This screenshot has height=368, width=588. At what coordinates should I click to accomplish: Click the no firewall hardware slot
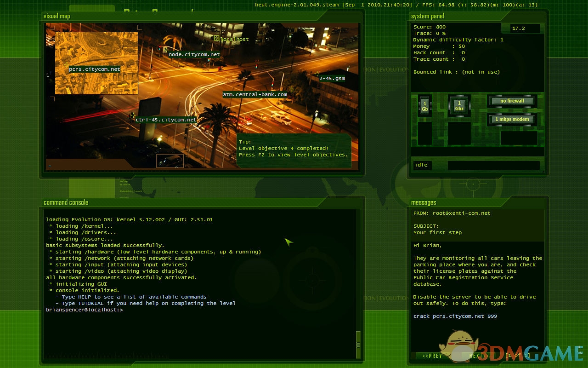(x=512, y=101)
